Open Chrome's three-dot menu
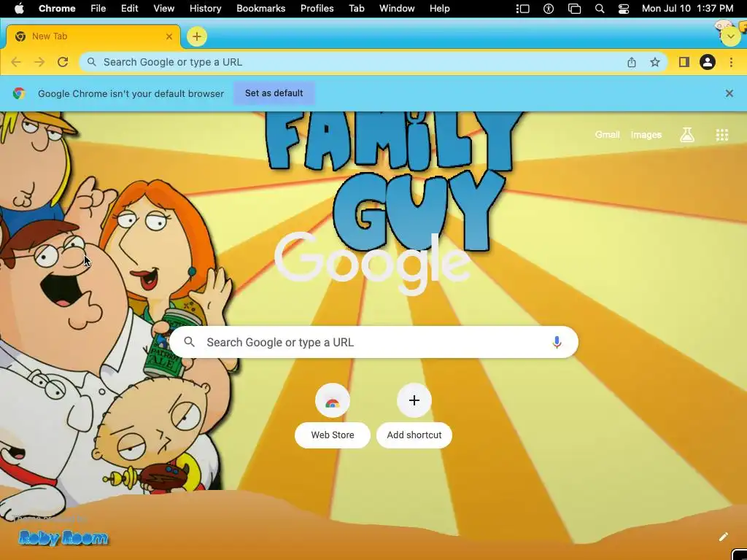Image resolution: width=747 pixels, height=560 pixels. point(731,62)
